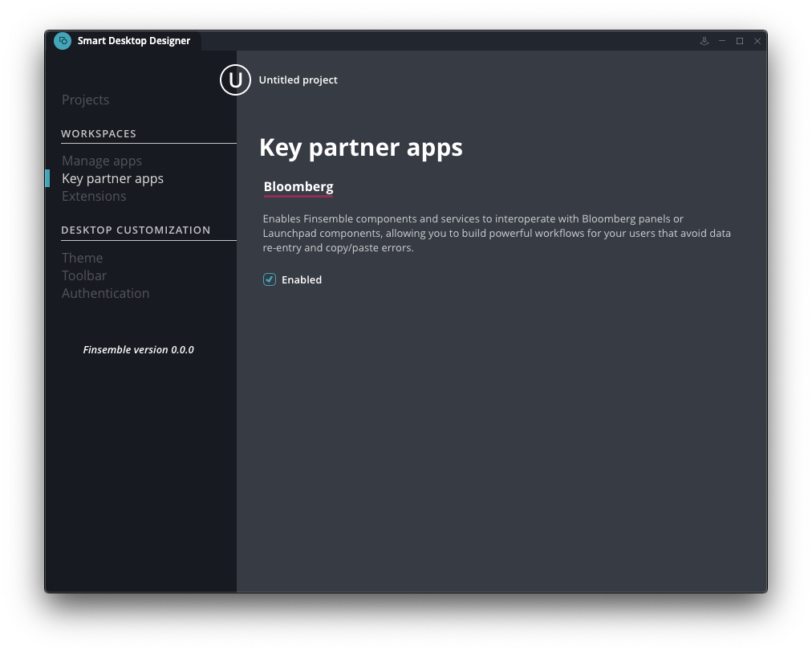Minimize the Smart Desktop Designer window
812x652 pixels.
(722, 41)
